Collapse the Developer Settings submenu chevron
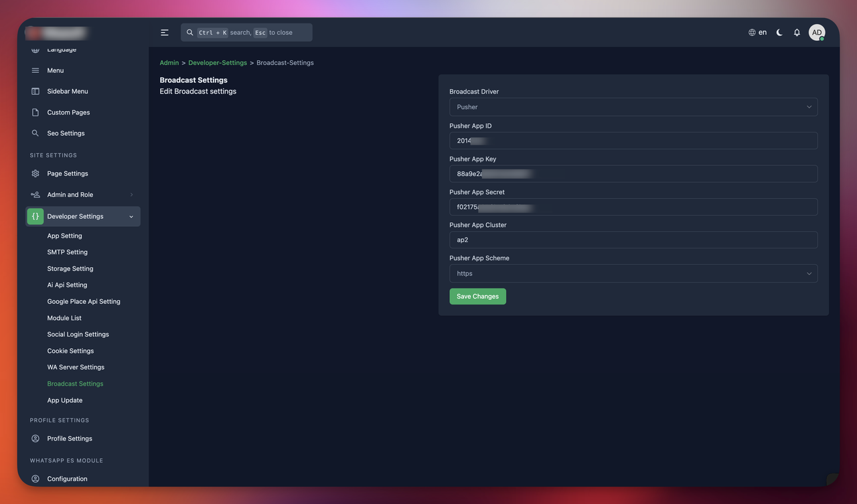This screenshot has width=857, height=504. 131,217
